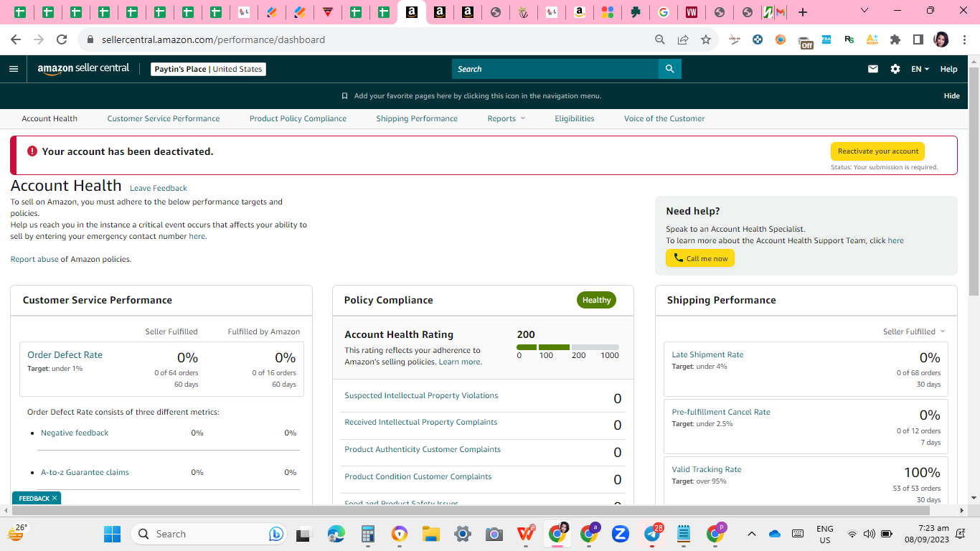Screen dimensions: 980x551
Task: Expand the Reports menu
Action: click(x=507, y=118)
